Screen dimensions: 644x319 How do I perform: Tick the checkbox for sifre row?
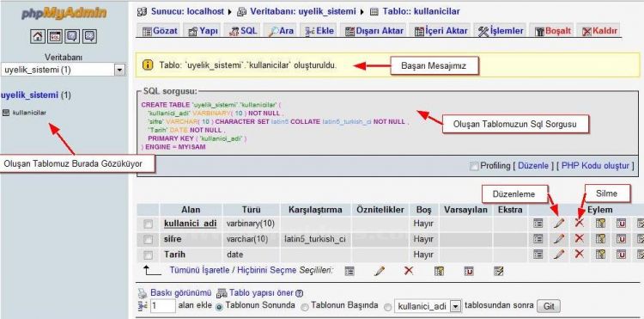coord(148,239)
